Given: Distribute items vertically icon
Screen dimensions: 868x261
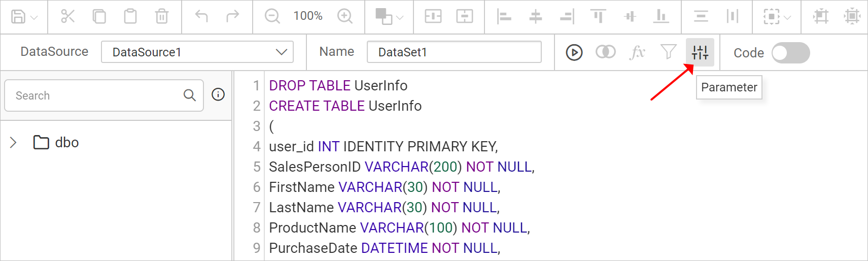Looking at the screenshot, I should [x=701, y=16].
